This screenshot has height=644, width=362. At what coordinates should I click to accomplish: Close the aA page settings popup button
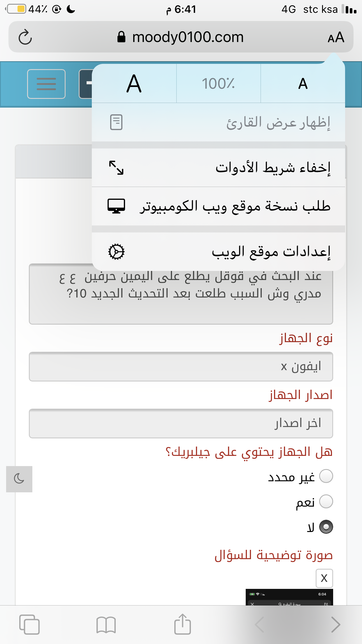point(336,37)
